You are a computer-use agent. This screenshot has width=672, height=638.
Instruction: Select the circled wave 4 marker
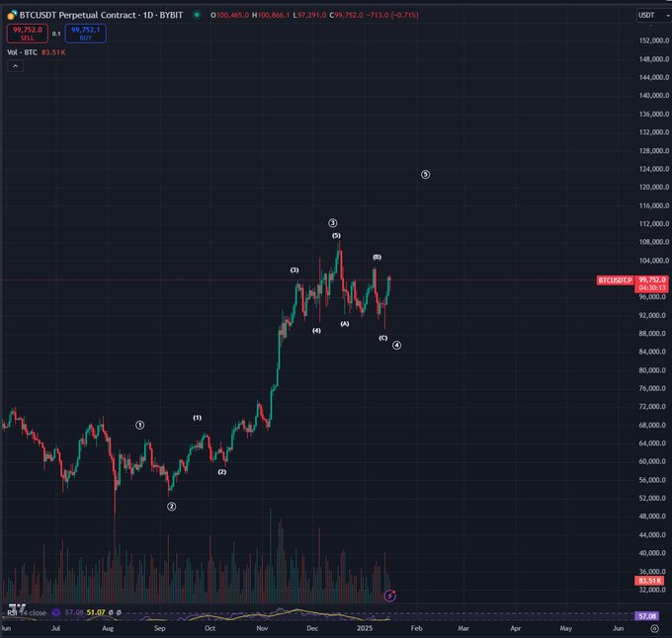pos(396,345)
